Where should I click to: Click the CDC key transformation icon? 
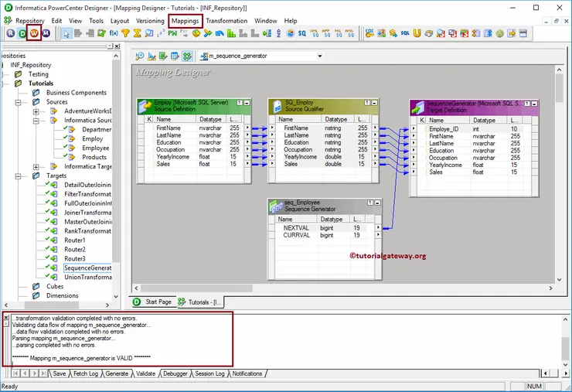[x=369, y=33]
